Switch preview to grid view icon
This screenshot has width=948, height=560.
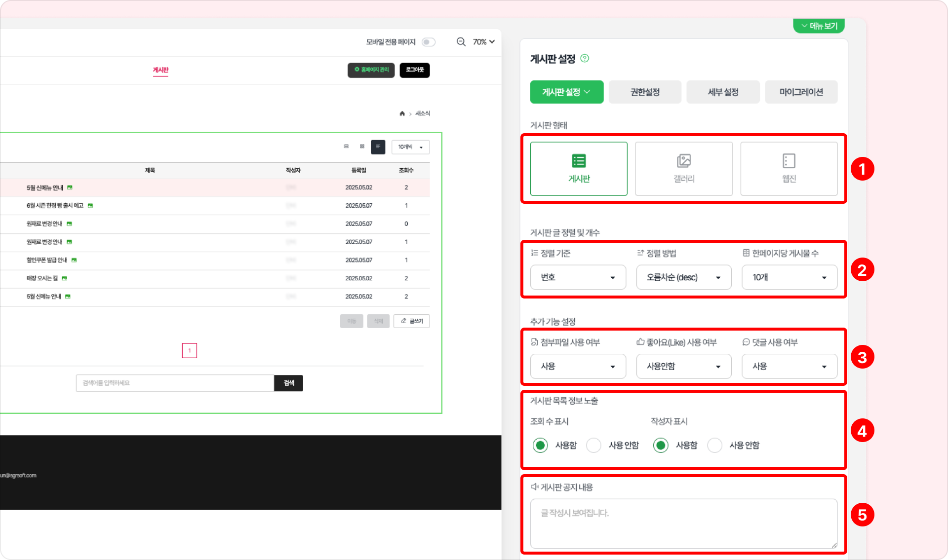point(362,147)
